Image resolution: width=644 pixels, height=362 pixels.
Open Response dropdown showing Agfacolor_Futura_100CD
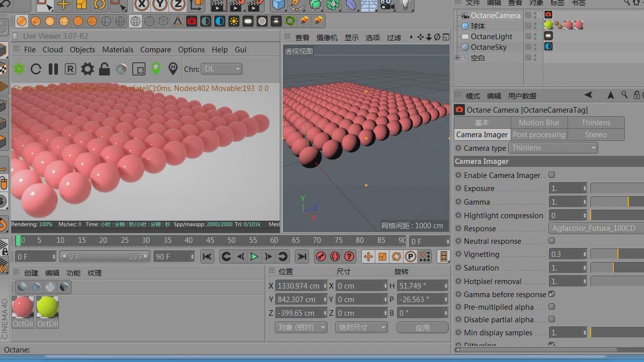pyautogui.click(x=596, y=228)
